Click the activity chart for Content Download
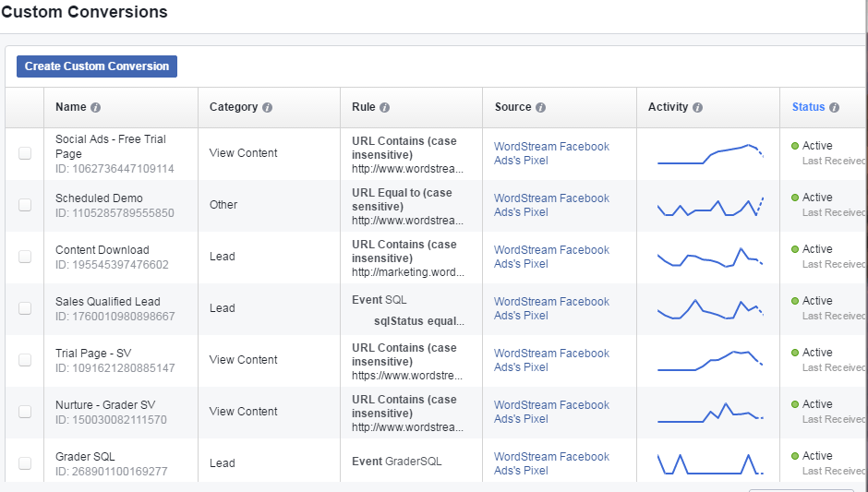Viewport: 868px width, 492px height. 709,257
